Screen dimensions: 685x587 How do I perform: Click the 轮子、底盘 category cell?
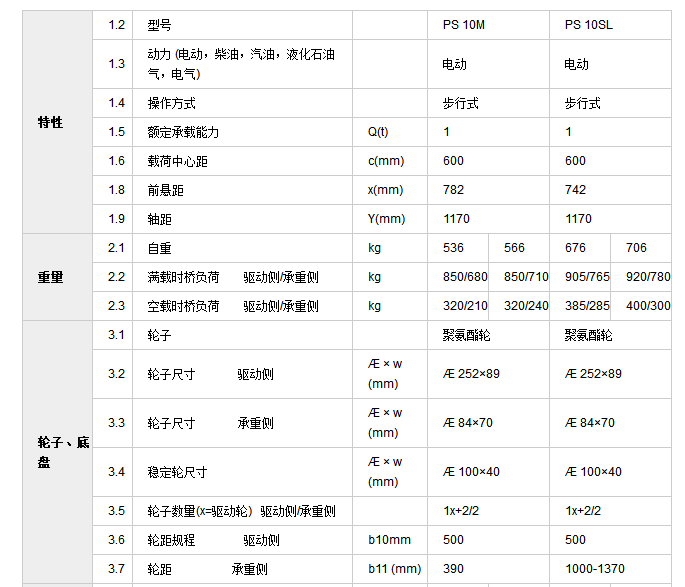click(57, 452)
